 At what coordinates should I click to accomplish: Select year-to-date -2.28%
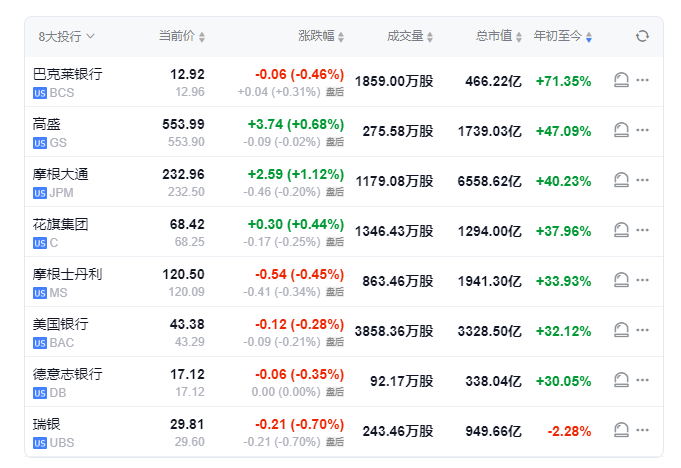(569, 431)
